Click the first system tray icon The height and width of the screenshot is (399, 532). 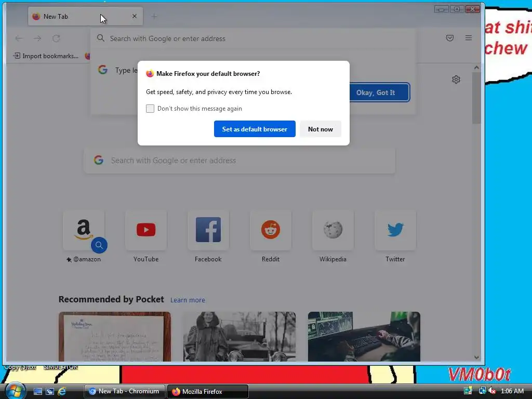468,391
